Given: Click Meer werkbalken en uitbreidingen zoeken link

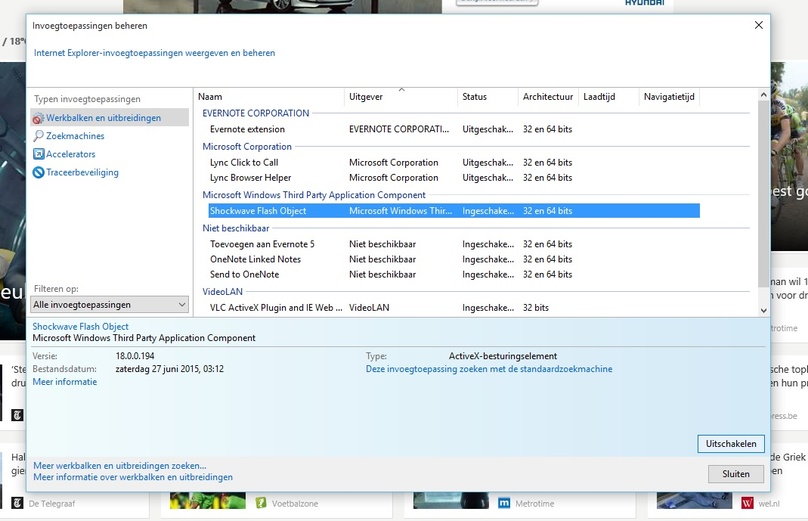Looking at the screenshot, I should point(120,465).
